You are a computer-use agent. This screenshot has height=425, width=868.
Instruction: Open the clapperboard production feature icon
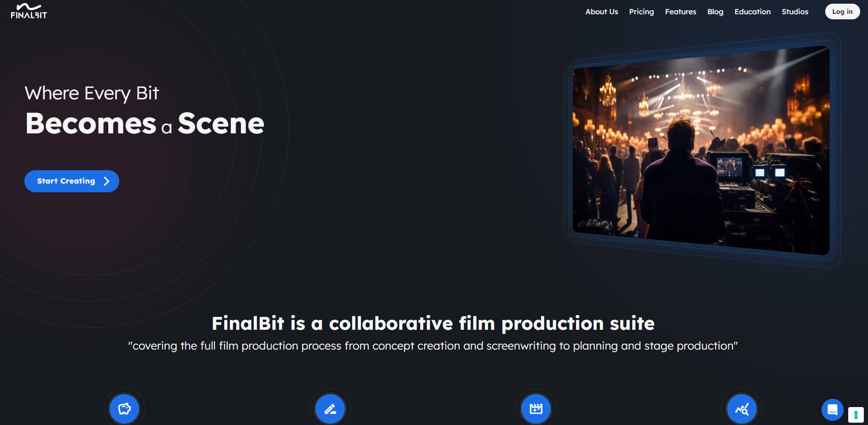pos(536,408)
